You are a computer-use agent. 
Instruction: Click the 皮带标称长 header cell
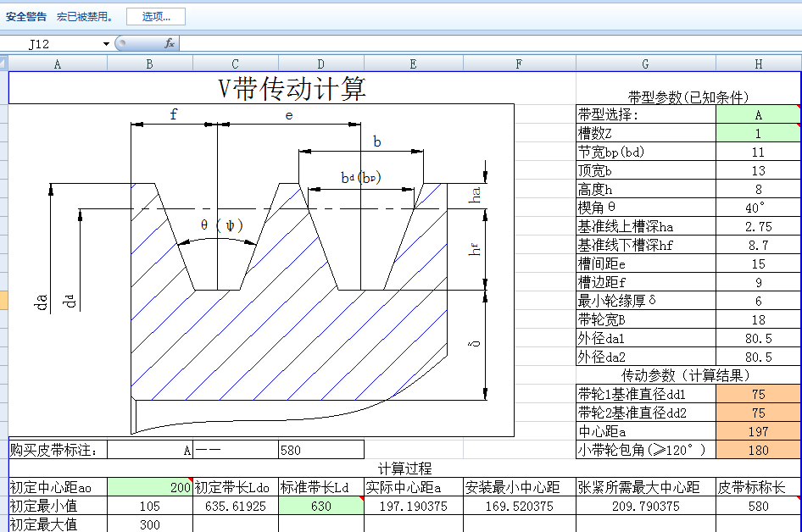coord(759,487)
